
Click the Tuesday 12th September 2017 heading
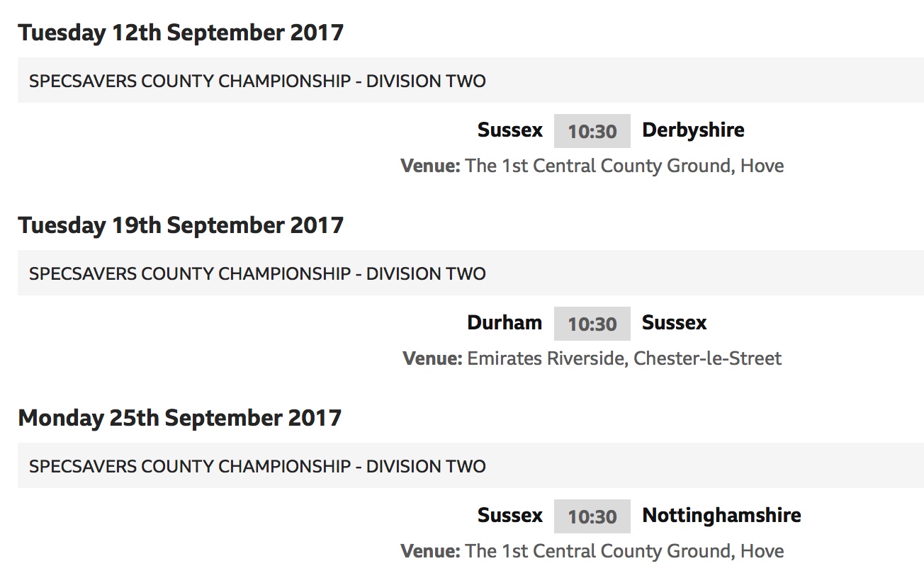coord(181,33)
